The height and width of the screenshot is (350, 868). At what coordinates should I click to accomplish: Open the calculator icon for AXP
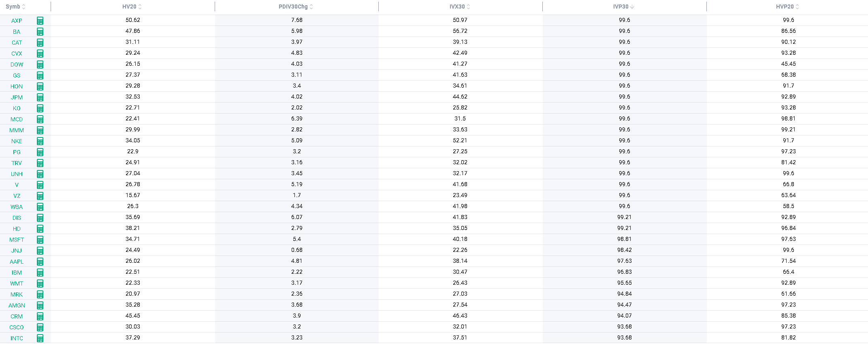coord(40,21)
